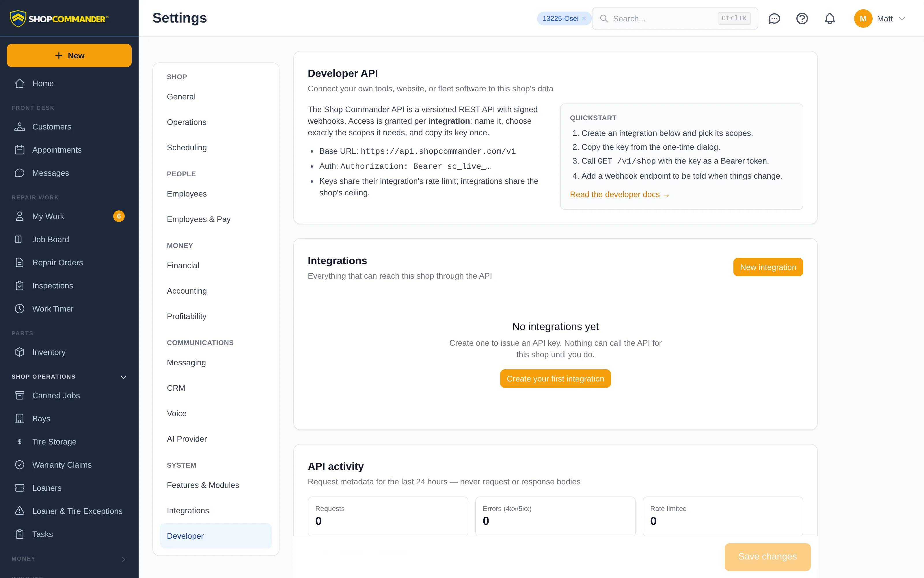924x578 pixels.
Task: Open Features & Modules settings
Action: pyautogui.click(x=216, y=485)
